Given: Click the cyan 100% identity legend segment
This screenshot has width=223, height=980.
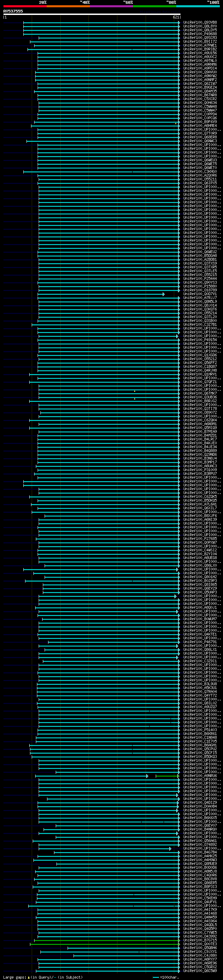Looking at the screenshot, I should 198,6.
